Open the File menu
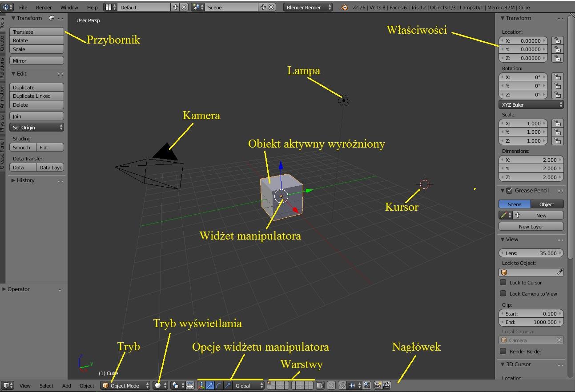 [23, 8]
